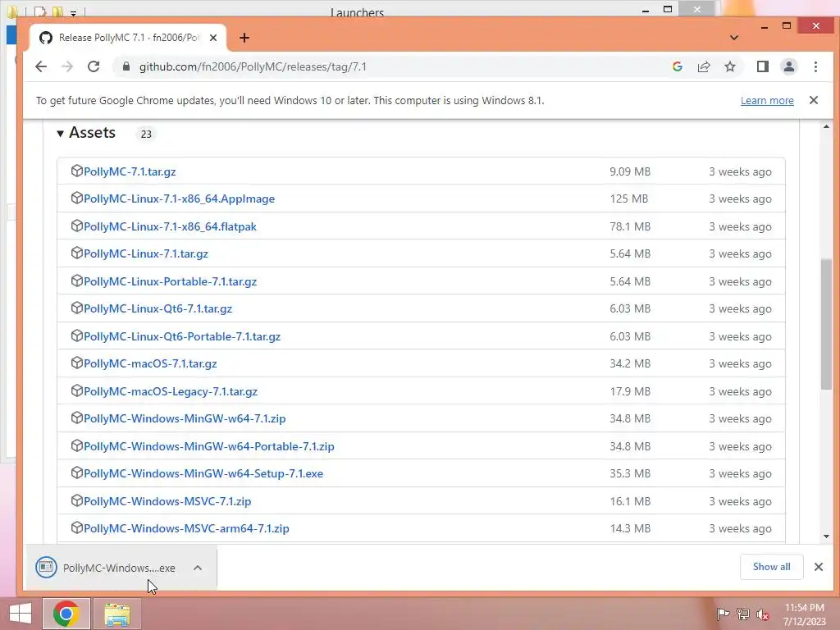Download PollyMC-Linux-7.1.tar.gz
Screen dimensions: 840x630
[146, 254]
